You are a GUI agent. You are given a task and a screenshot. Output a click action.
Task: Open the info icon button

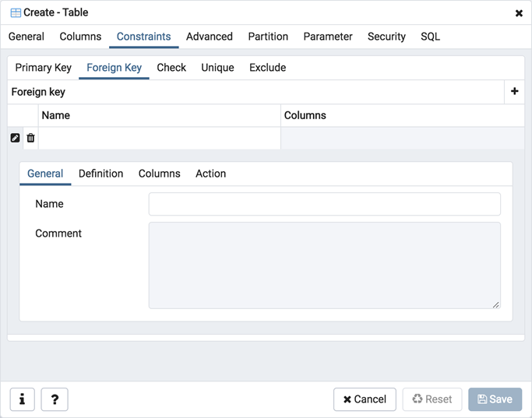pos(22,399)
